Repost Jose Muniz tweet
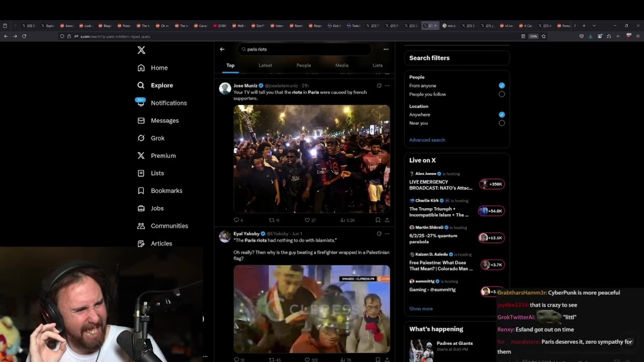Viewport: 644px width, 362px height. coord(274,220)
